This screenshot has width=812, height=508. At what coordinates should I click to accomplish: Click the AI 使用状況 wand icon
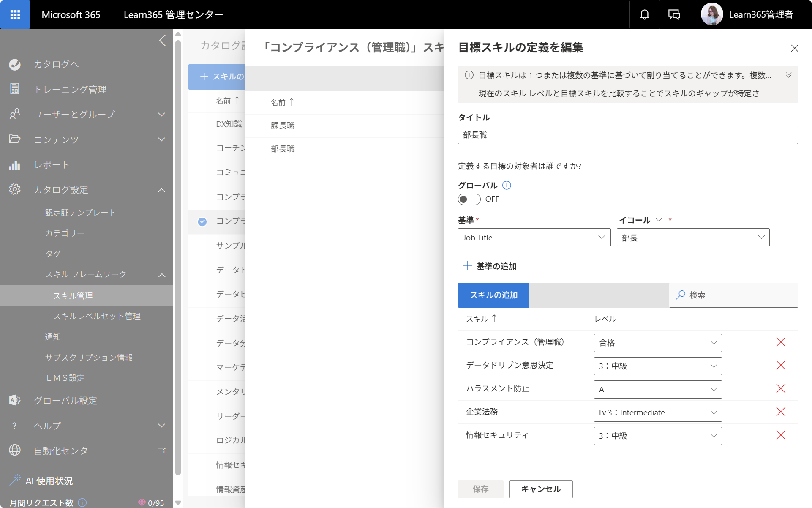pos(15,480)
